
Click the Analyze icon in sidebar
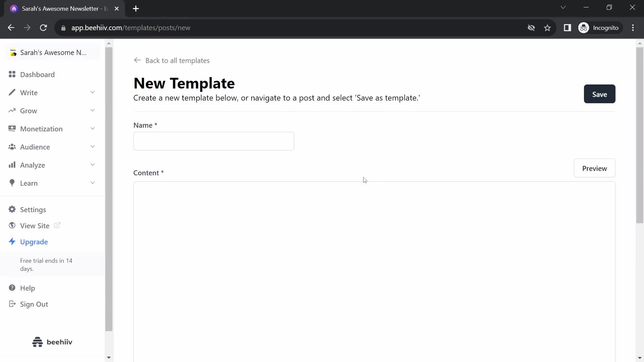click(x=12, y=165)
